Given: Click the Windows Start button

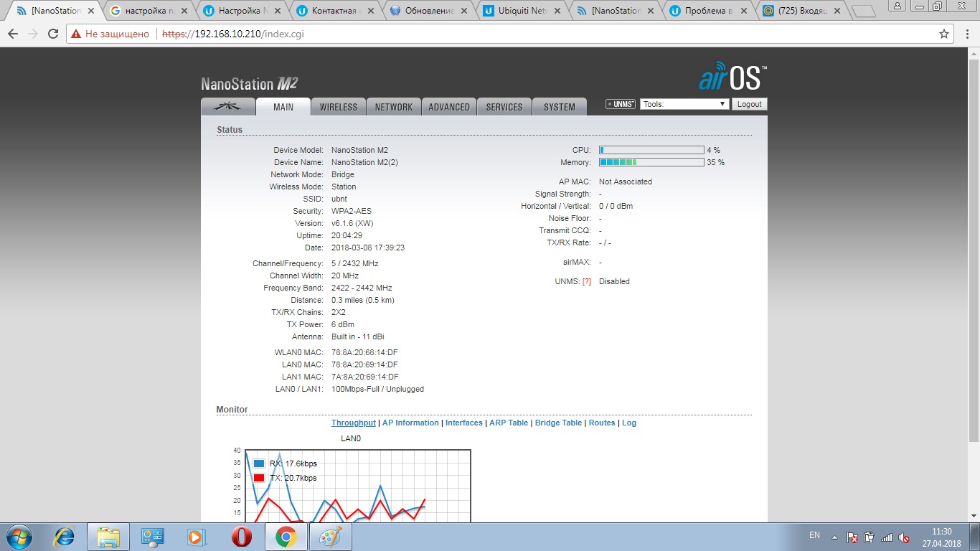Looking at the screenshot, I should tap(18, 537).
